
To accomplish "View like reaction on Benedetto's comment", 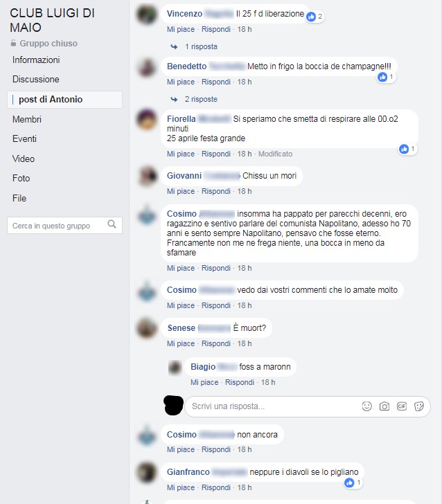I will [386, 77].
